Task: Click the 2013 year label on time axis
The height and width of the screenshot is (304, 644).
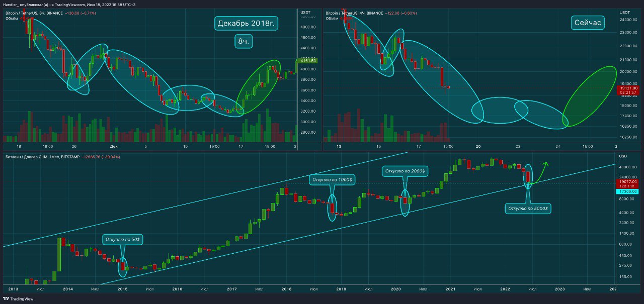Action: coord(13,289)
